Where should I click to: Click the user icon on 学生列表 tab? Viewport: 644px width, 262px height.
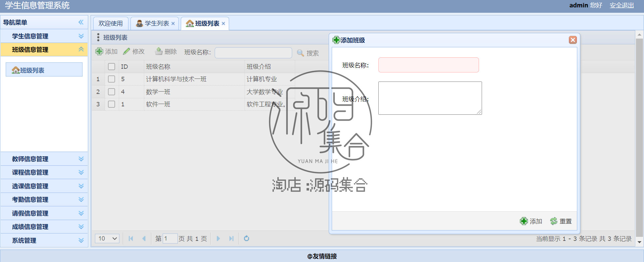[x=140, y=23]
